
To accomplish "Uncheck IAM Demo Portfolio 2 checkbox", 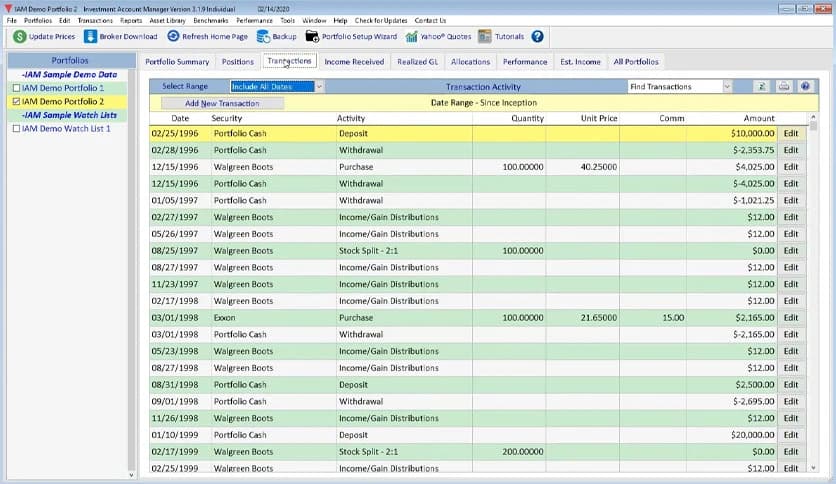I will point(16,101).
